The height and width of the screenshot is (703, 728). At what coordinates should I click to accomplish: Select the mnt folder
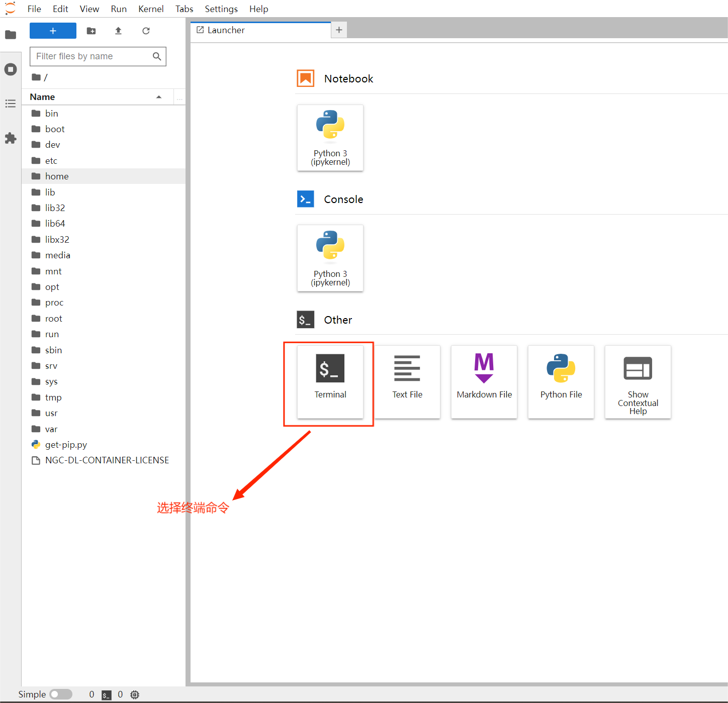104,271
